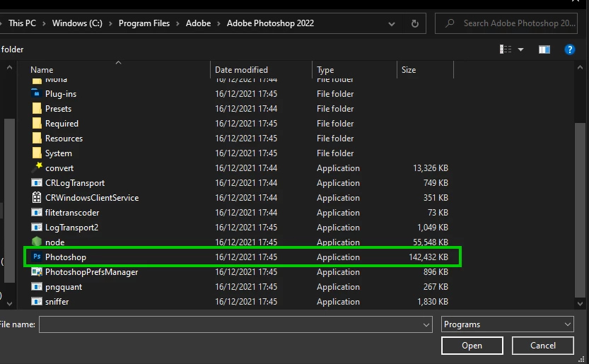This screenshot has height=364, width=589.
Task: Click the search magnifier icon
Action: click(x=450, y=23)
